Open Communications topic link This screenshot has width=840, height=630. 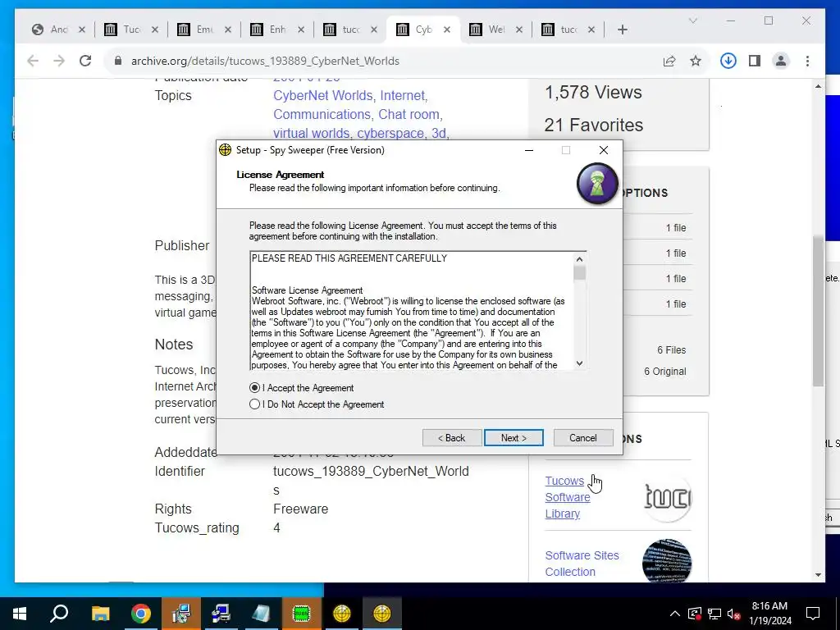322,114
